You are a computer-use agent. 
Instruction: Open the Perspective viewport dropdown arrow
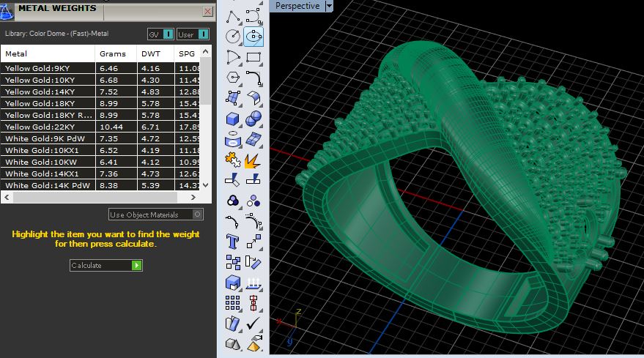pyautogui.click(x=329, y=6)
